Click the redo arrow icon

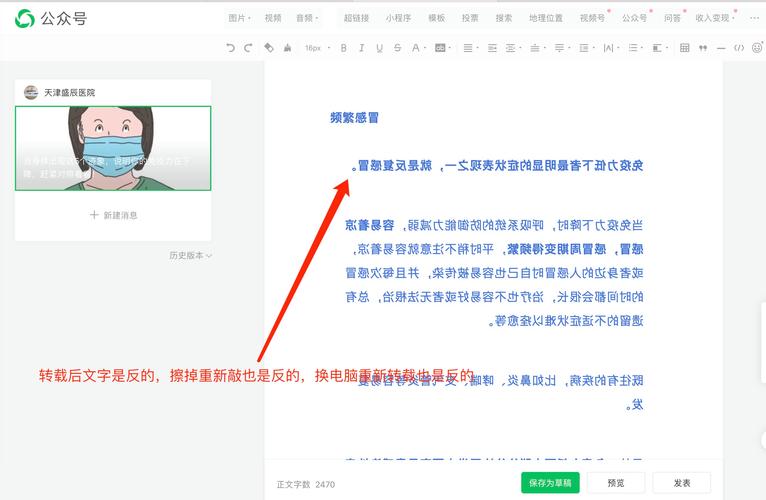pyautogui.click(x=247, y=47)
